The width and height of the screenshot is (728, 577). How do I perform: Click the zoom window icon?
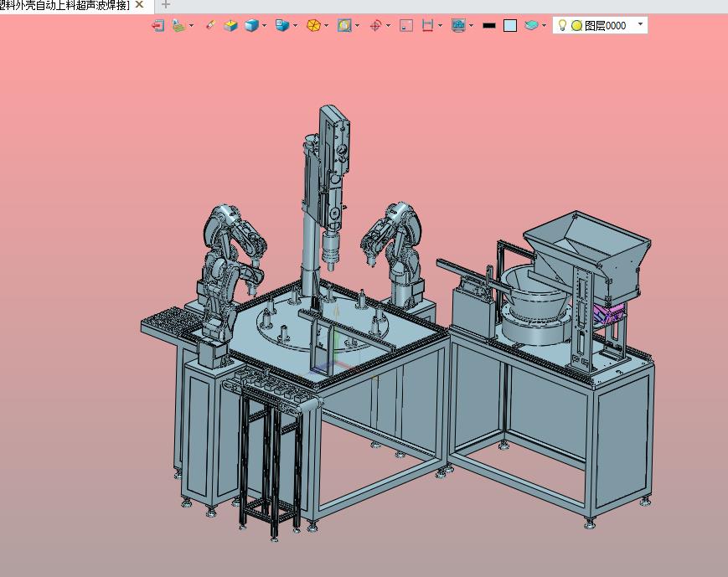click(x=344, y=25)
